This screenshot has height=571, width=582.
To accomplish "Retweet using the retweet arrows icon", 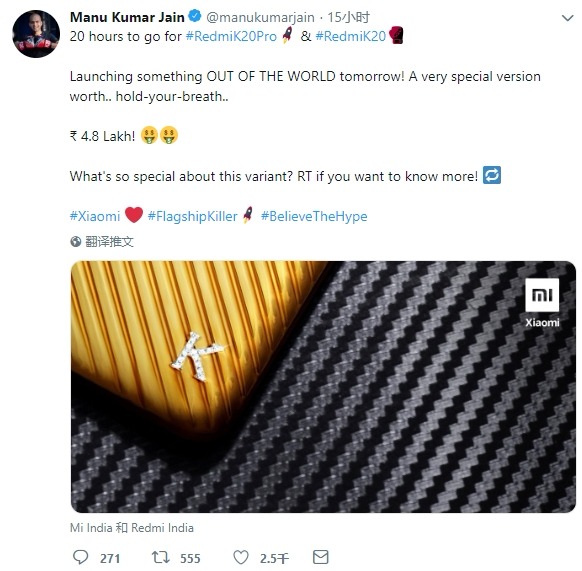I will click(x=161, y=557).
